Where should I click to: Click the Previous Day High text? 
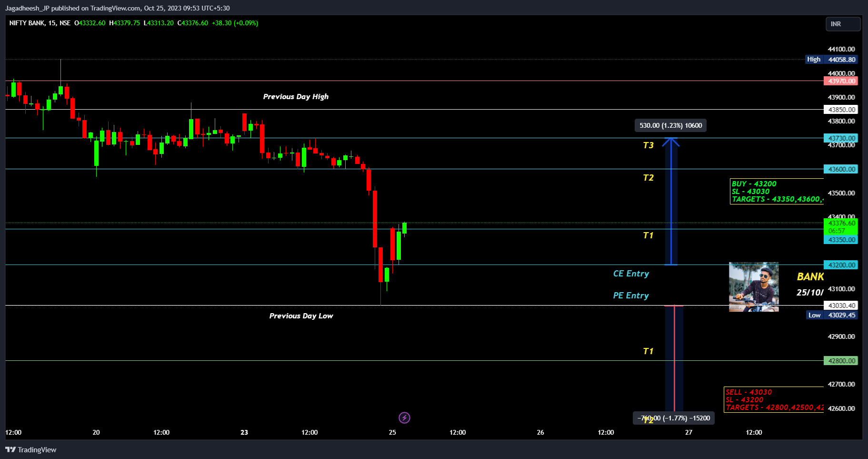point(296,97)
